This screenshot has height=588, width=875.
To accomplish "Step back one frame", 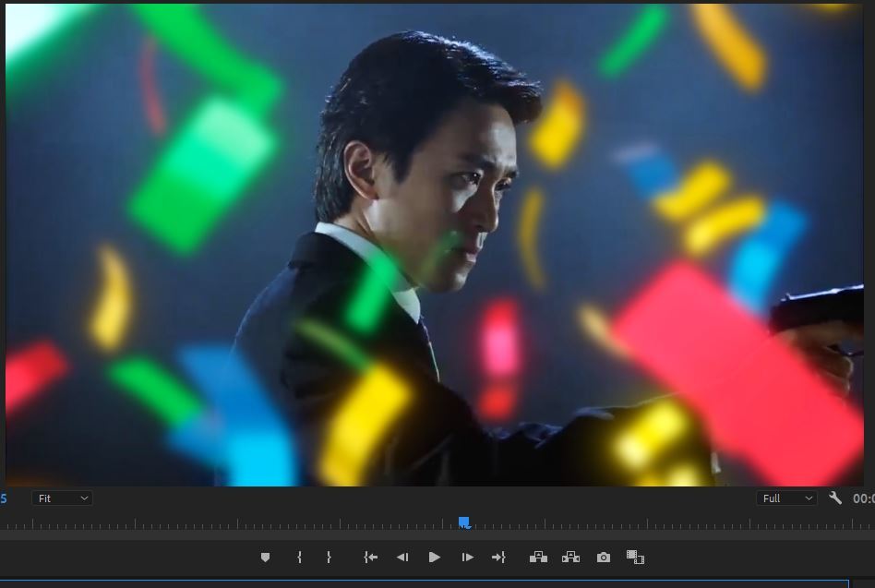I will click(x=402, y=557).
